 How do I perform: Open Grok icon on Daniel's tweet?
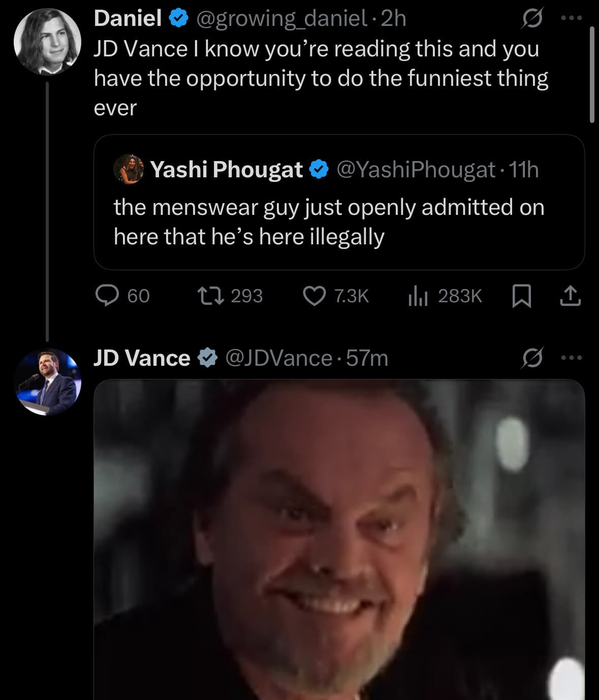pyautogui.click(x=532, y=19)
